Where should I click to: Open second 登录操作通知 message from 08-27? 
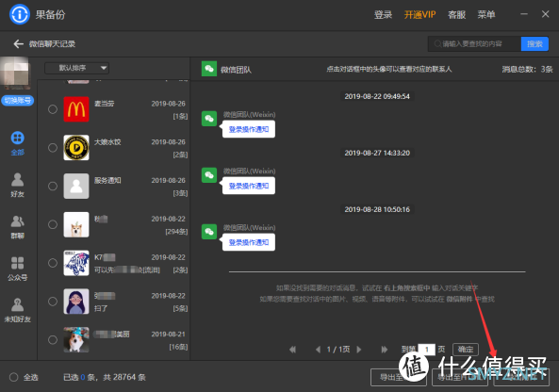tap(249, 186)
